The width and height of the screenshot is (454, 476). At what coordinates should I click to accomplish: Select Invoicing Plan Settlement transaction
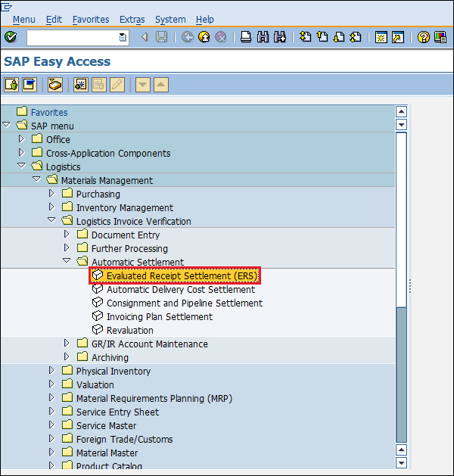pyautogui.click(x=160, y=317)
